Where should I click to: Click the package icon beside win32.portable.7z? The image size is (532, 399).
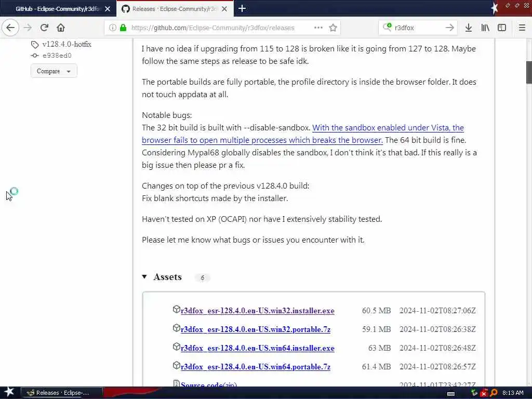point(176,328)
